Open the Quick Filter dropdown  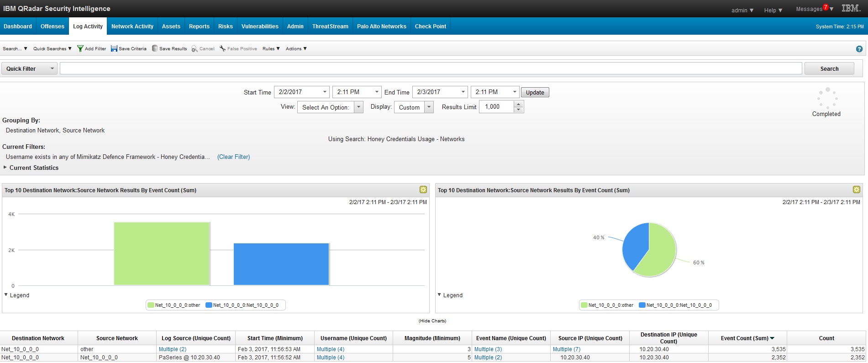29,68
